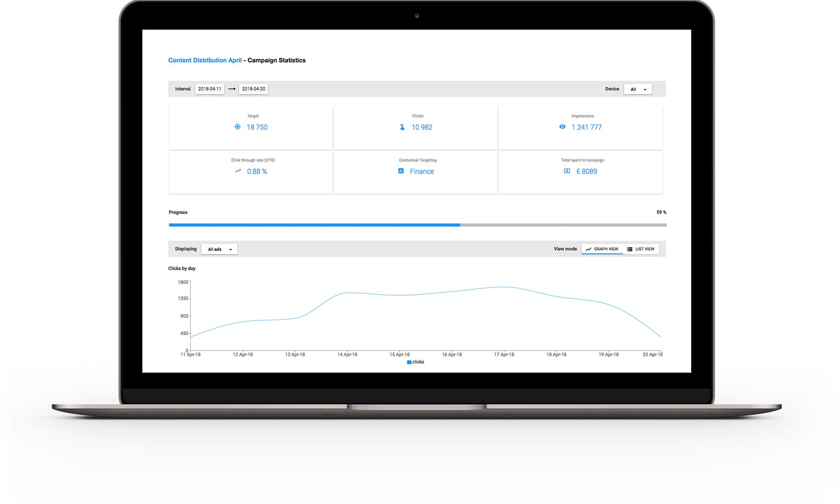Click the 15 Apr-18 axis label
The image size is (840, 504).
tap(399, 355)
